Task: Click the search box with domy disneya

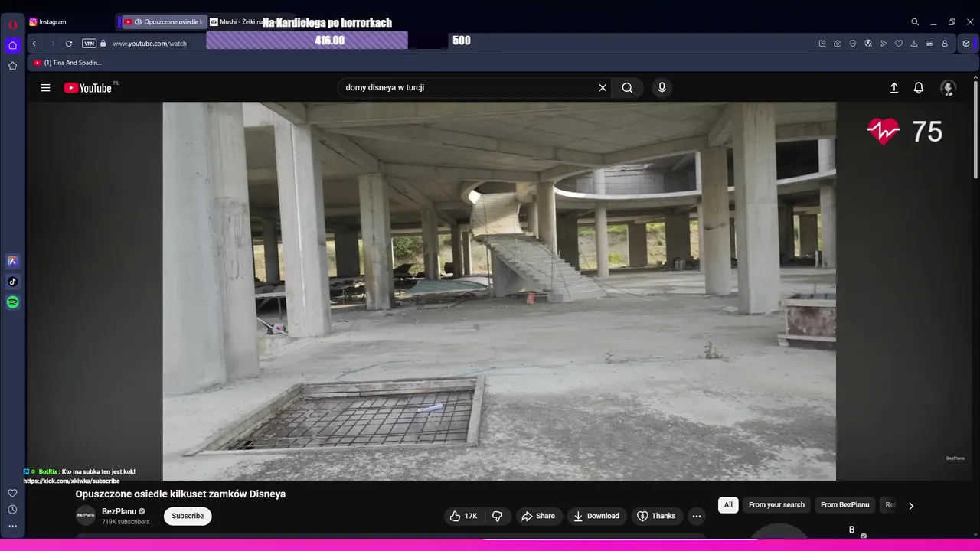Action: pyautogui.click(x=467, y=87)
